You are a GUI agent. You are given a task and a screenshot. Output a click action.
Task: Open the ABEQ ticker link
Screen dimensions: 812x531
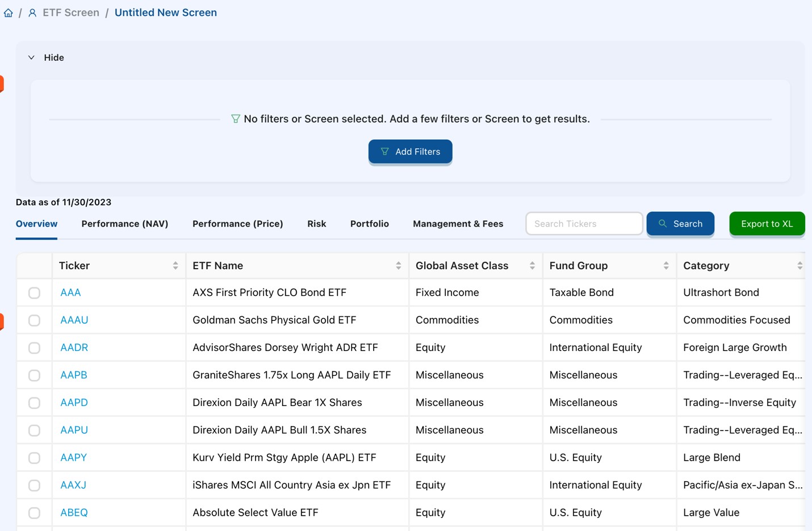pos(74,512)
